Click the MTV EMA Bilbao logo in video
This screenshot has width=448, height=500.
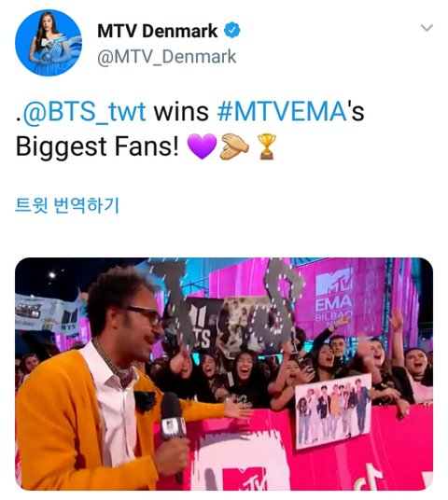coord(334,297)
